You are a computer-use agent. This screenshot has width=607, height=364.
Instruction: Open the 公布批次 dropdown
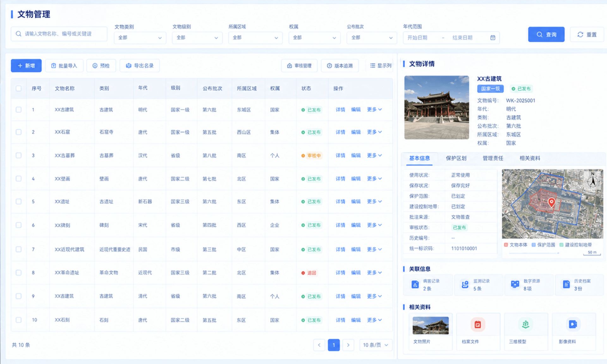[371, 38]
